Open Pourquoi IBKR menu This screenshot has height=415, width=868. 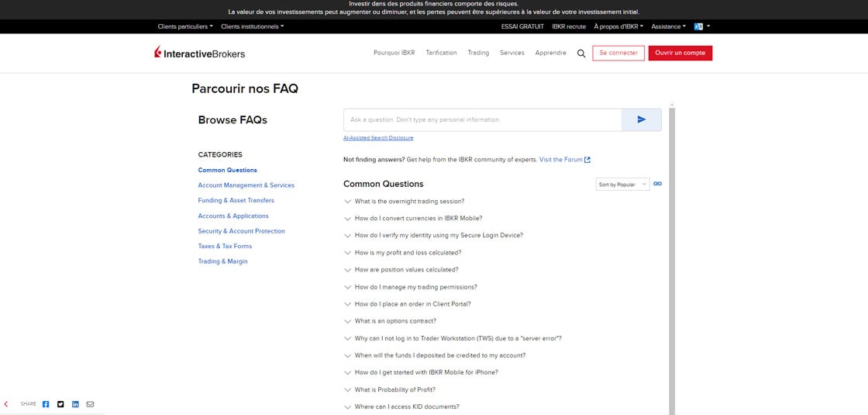pyautogui.click(x=394, y=54)
